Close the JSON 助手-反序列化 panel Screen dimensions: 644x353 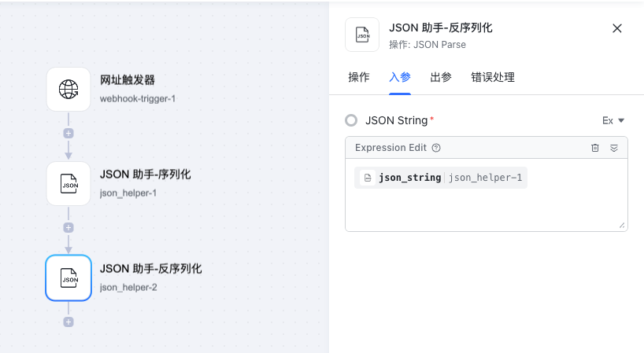pos(617,28)
